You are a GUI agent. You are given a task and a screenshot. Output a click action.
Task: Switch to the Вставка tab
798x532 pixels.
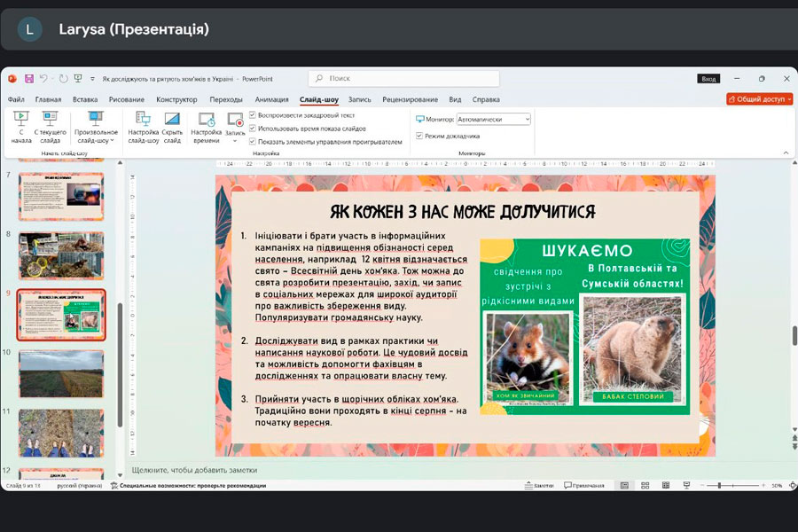pyautogui.click(x=85, y=99)
